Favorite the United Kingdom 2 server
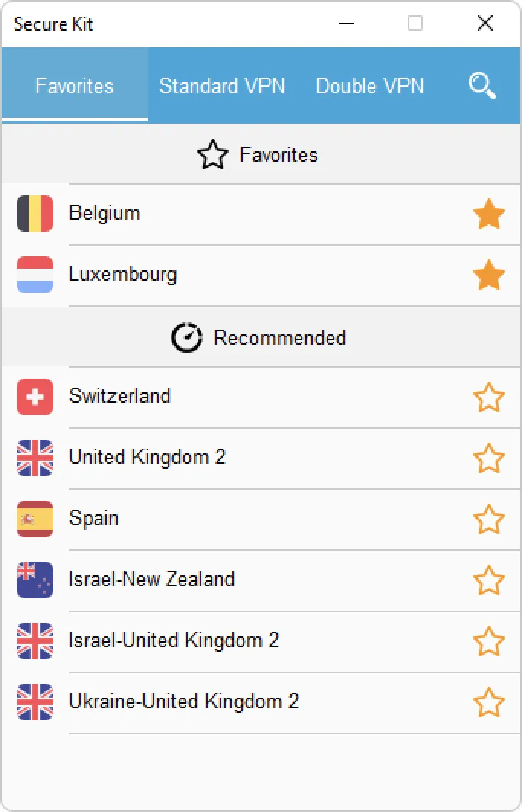 click(489, 458)
